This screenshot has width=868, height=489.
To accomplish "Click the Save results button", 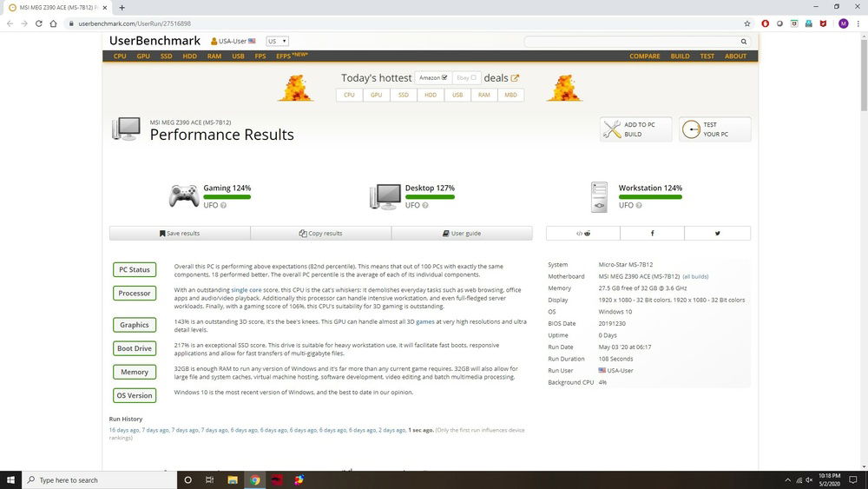I will [180, 234].
